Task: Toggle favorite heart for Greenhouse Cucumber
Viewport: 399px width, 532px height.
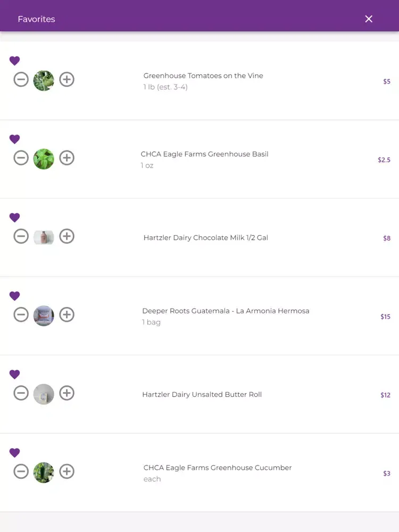Action: [x=14, y=453]
